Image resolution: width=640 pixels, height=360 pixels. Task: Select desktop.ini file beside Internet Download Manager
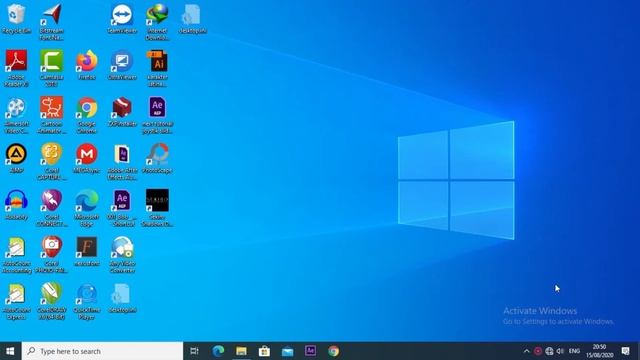pos(192,19)
